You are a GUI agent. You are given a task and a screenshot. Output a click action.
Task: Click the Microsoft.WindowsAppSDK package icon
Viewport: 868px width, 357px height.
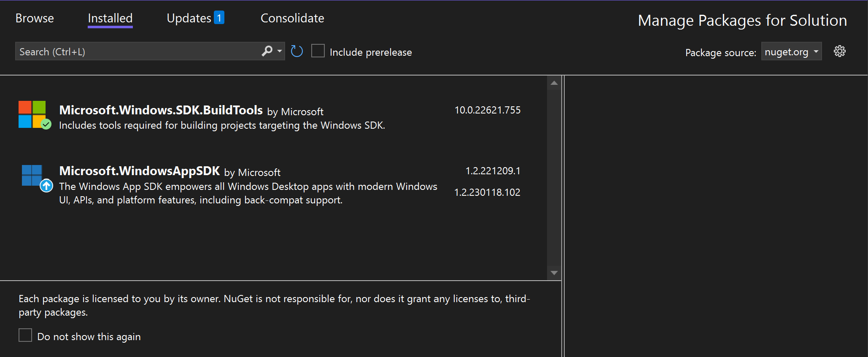click(x=32, y=175)
